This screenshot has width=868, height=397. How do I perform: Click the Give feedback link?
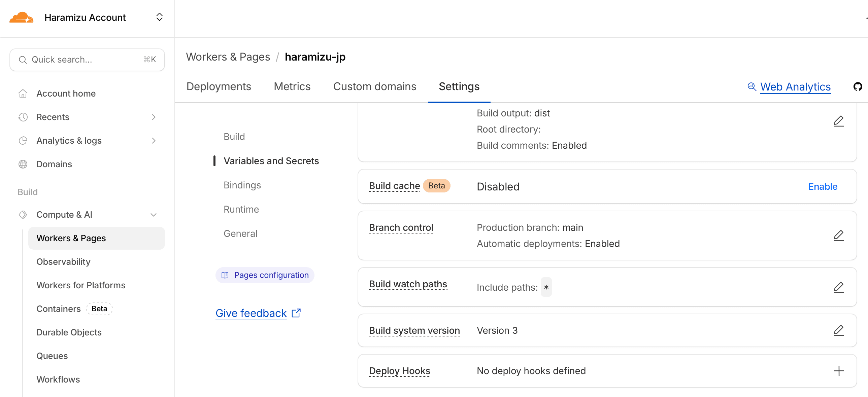(x=251, y=313)
